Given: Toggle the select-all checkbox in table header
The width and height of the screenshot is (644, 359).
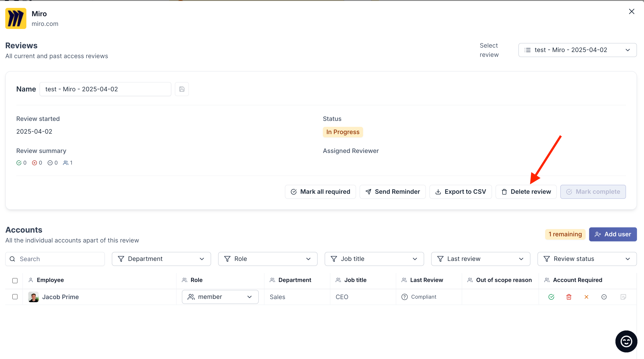Looking at the screenshot, I should [x=15, y=281].
